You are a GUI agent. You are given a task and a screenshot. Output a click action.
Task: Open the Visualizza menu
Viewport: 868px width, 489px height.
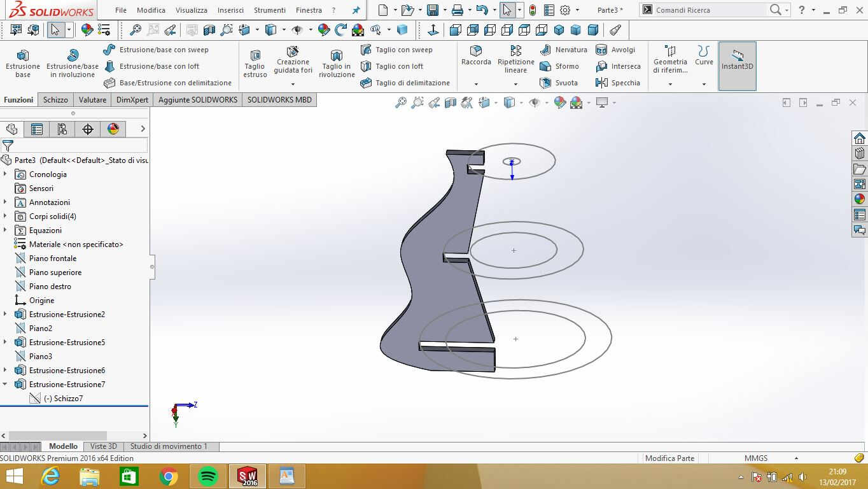tap(192, 10)
